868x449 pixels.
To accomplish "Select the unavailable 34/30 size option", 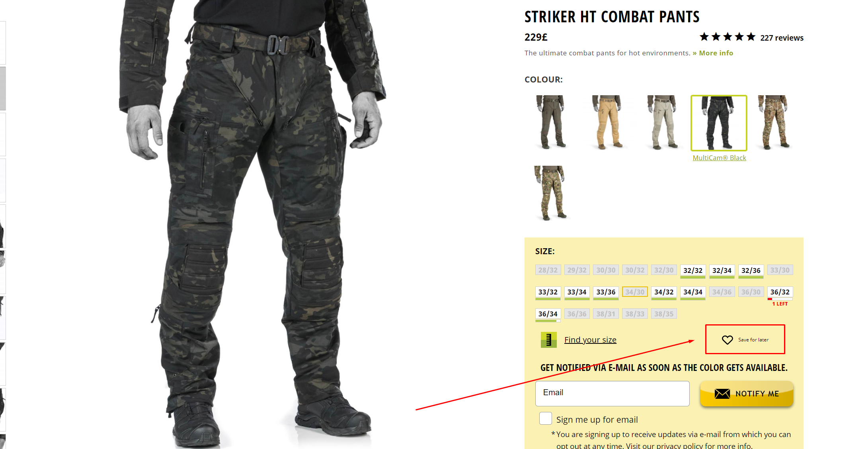I will pyautogui.click(x=635, y=292).
